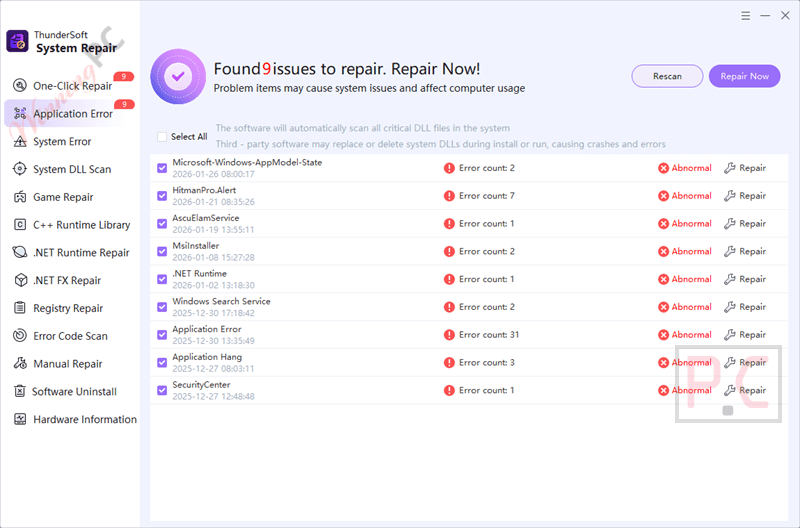Click Repair for Windows Search Service
This screenshot has width=800, height=528.
pos(745,307)
